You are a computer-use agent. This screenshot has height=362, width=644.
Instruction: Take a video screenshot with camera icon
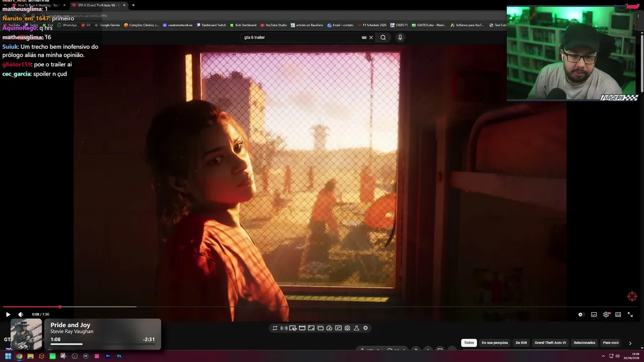pos(347,328)
